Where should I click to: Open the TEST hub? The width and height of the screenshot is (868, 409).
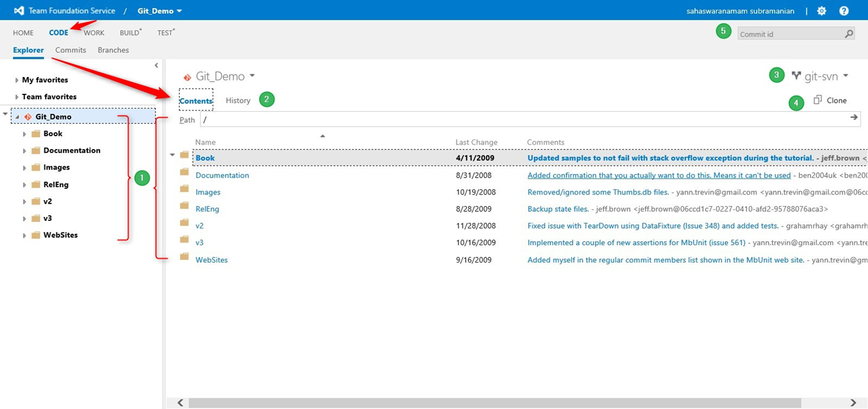pos(166,33)
